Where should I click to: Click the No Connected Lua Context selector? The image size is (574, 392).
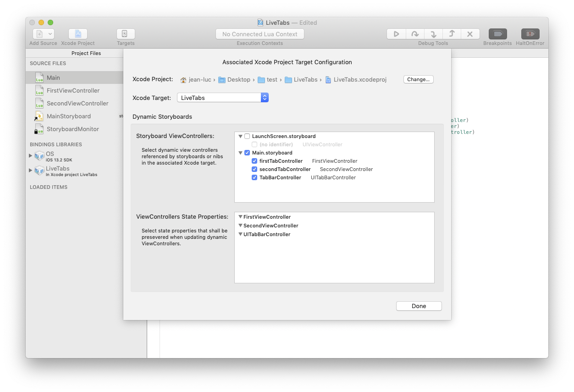pos(260,34)
